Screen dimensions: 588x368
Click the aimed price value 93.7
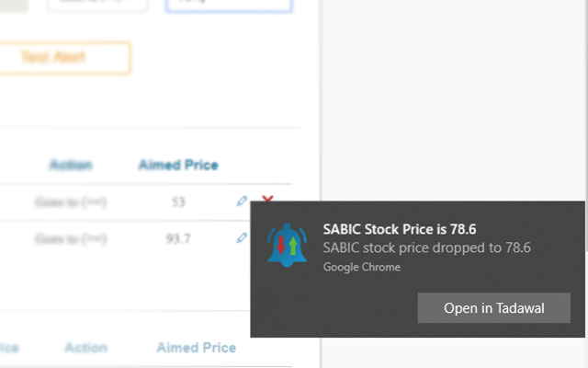coord(178,238)
